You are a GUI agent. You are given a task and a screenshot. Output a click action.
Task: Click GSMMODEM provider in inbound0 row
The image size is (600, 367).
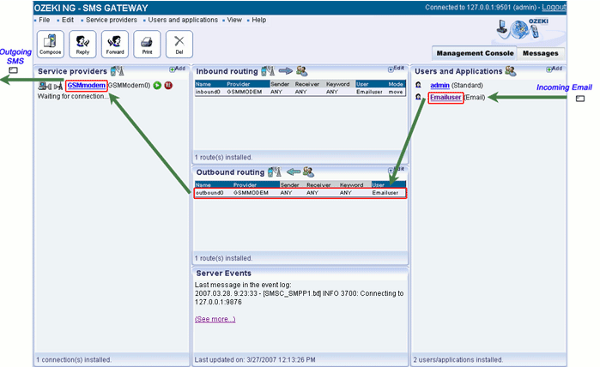(x=244, y=92)
